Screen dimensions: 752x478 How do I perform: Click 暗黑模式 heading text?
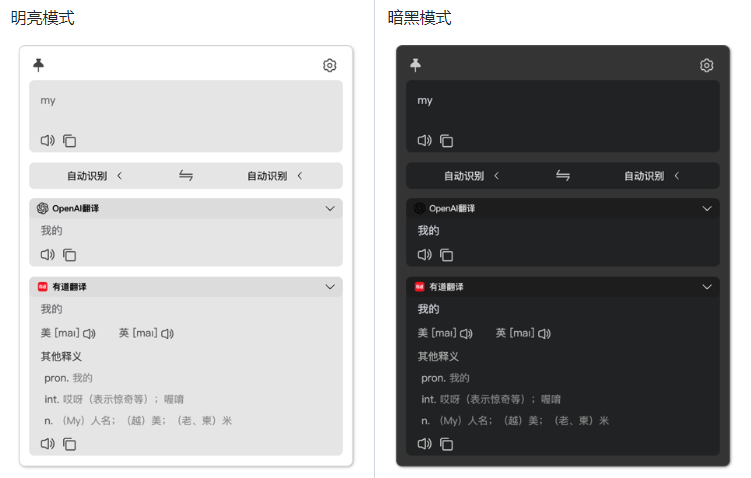(x=420, y=18)
